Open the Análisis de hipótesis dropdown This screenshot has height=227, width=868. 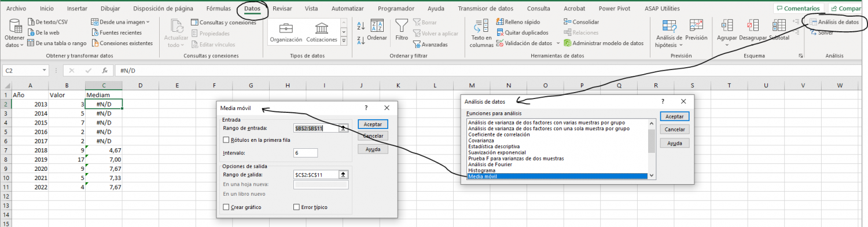pos(669,34)
